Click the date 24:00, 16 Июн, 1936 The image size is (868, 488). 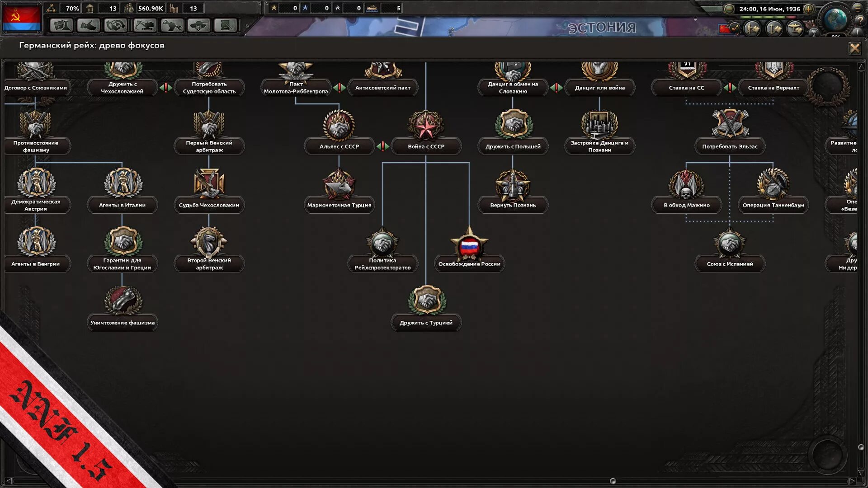pos(769,9)
